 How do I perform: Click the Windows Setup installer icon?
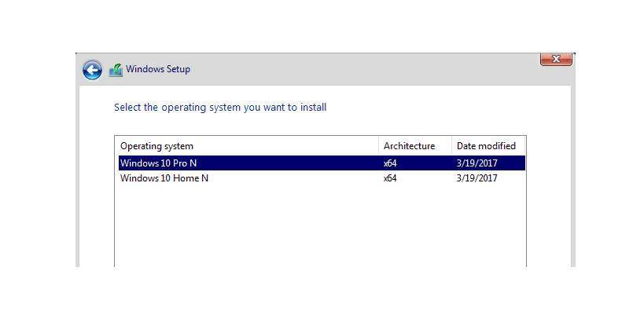[116, 70]
